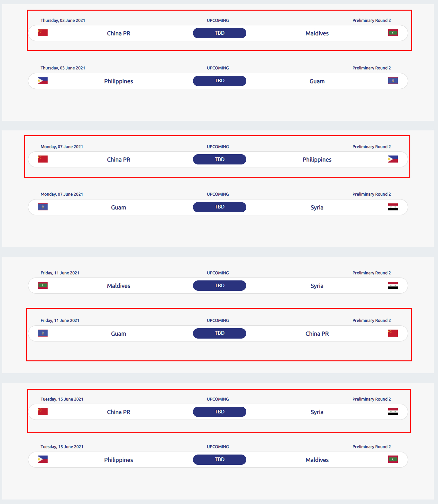Open Philippines team name in China PR vs Philippines
Image resolution: width=438 pixels, height=504 pixels.
[x=317, y=160]
